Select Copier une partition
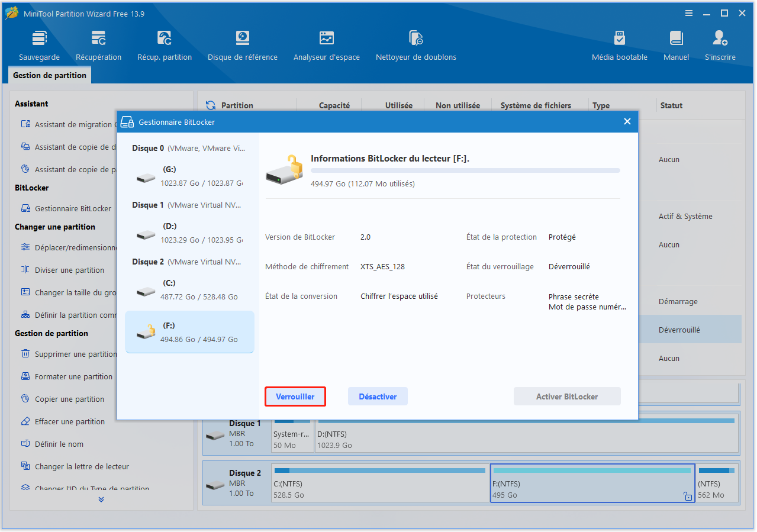The height and width of the screenshot is (532, 757). [x=63, y=399]
